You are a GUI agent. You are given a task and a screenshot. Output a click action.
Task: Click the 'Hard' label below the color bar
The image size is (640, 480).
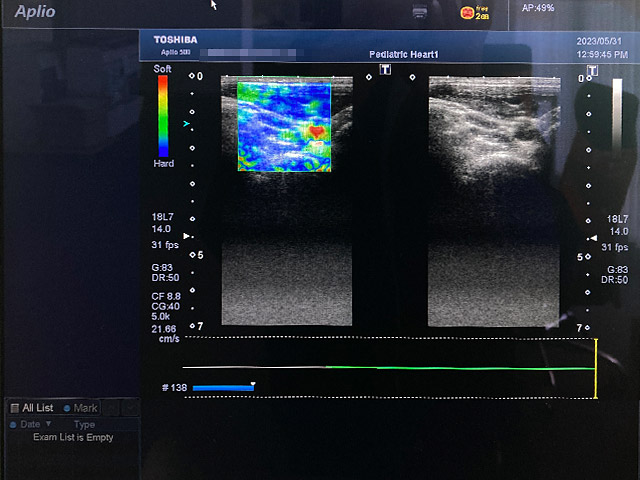tap(164, 164)
